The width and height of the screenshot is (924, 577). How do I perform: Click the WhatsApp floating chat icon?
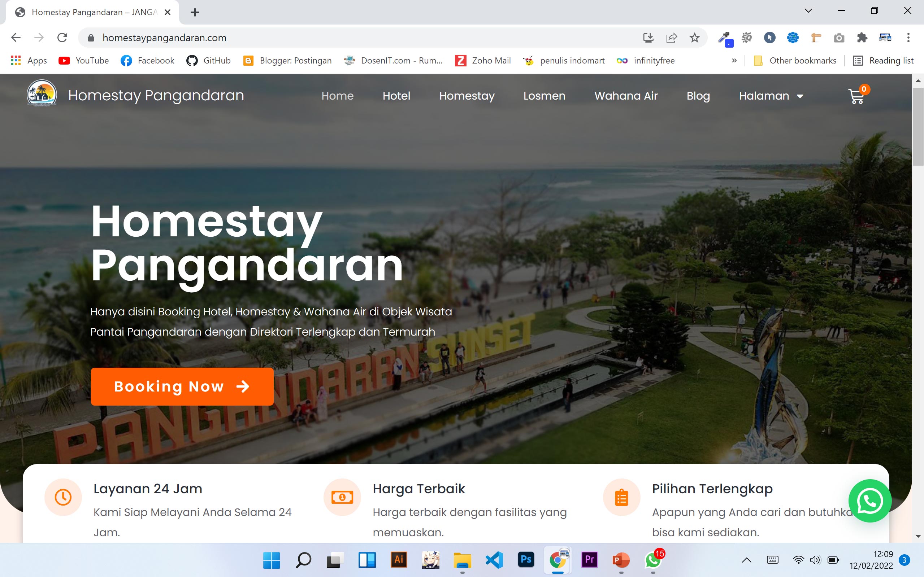coord(871,501)
